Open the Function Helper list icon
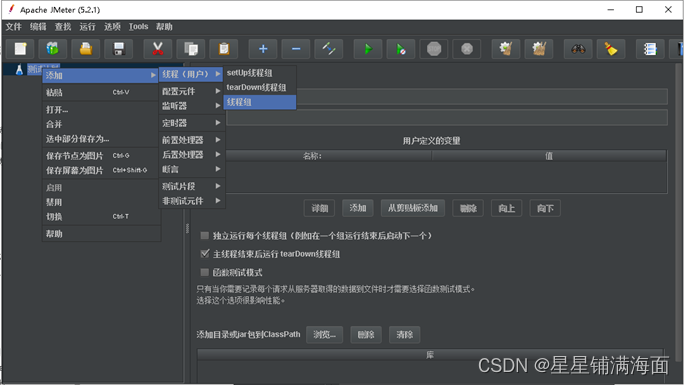The width and height of the screenshot is (686, 385). (650, 49)
